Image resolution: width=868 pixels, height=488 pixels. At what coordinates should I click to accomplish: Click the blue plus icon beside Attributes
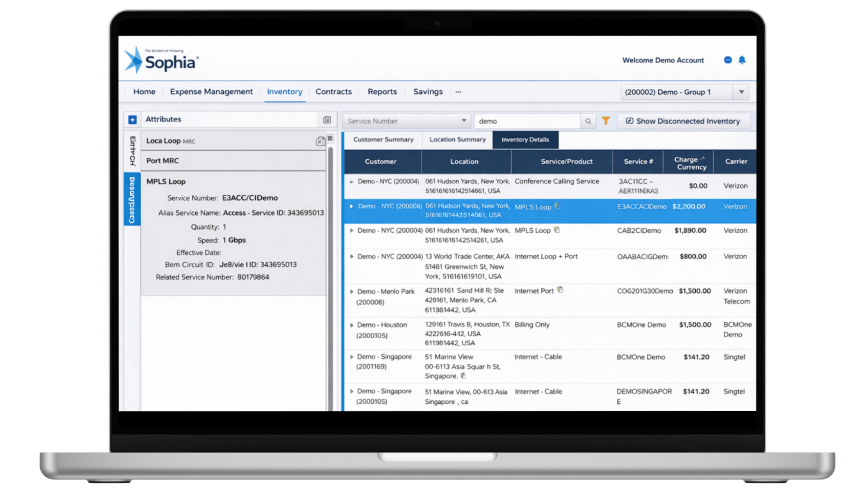pos(132,119)
